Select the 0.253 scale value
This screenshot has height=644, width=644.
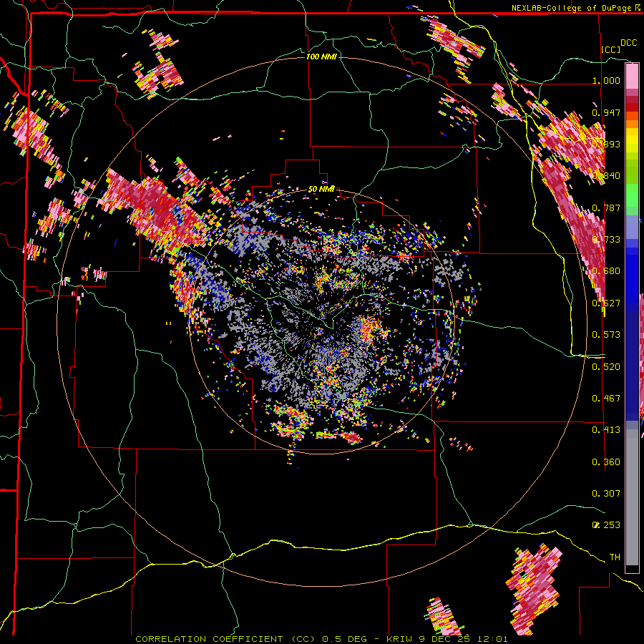point(606,525)
